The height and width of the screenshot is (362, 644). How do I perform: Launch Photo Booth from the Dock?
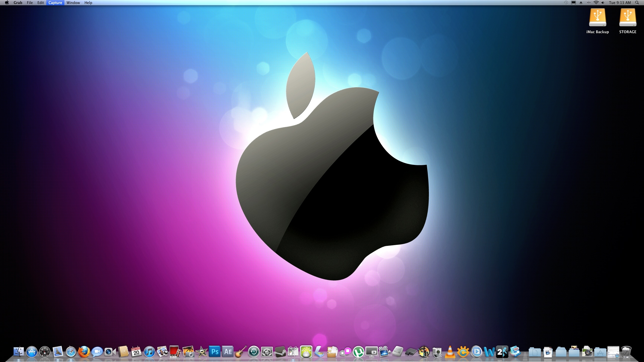[175, 352]
